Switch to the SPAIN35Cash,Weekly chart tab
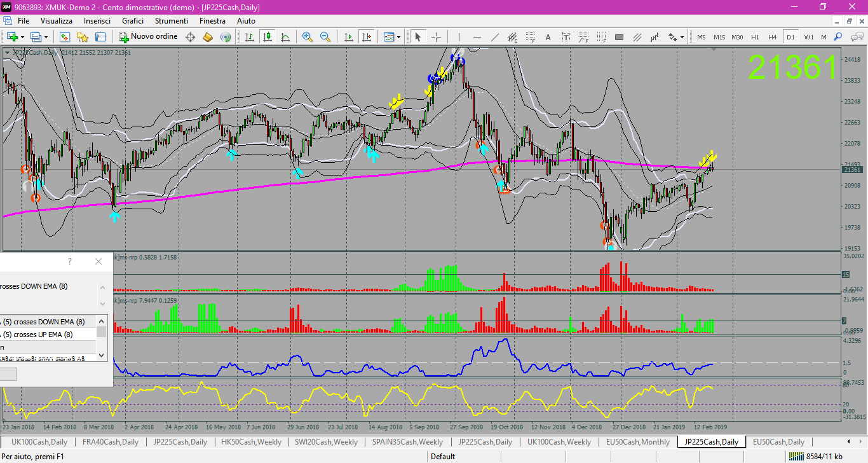 tap(407, 442)
